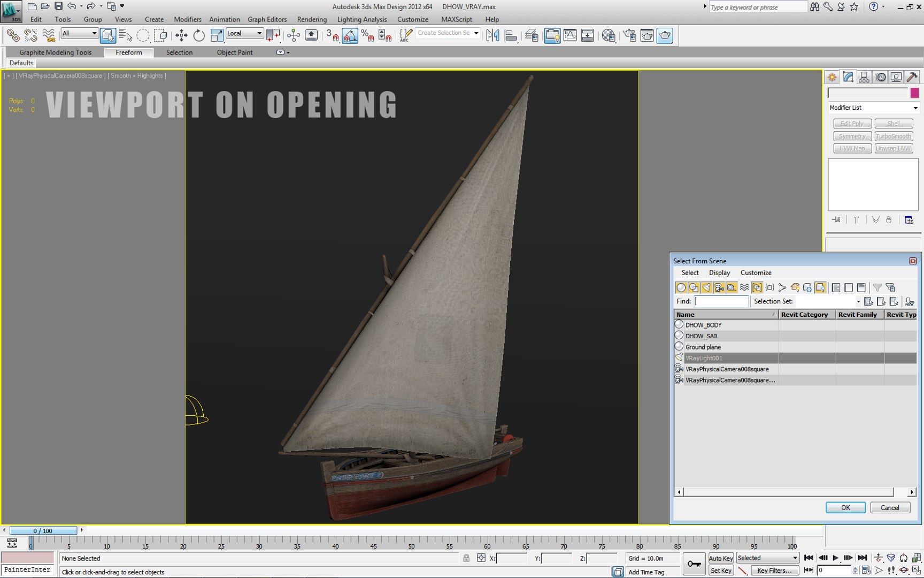Choose the Select and Rotate tool

pos(199,35)
